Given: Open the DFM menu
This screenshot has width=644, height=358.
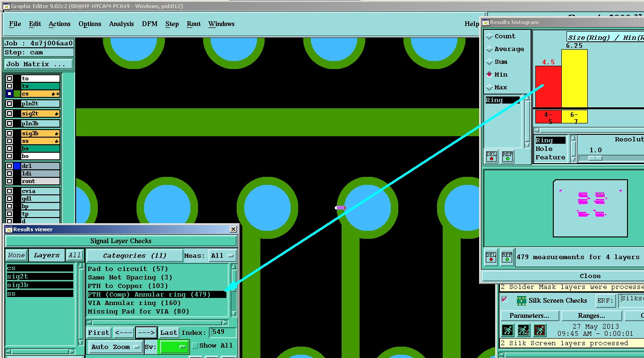Looking at the screenshot, I should click(150, 24).
